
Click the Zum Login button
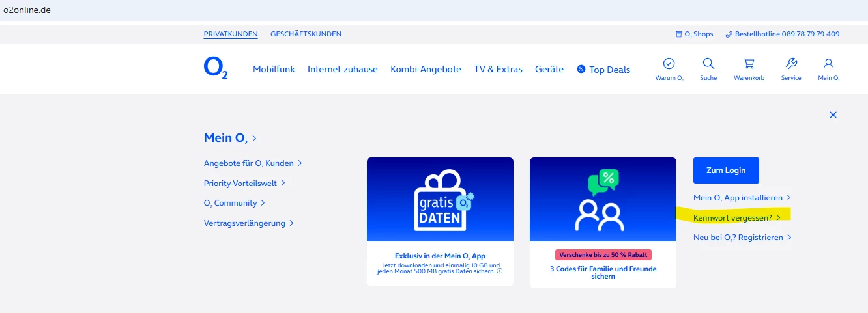pyautogui.click(x=726, y=170)
